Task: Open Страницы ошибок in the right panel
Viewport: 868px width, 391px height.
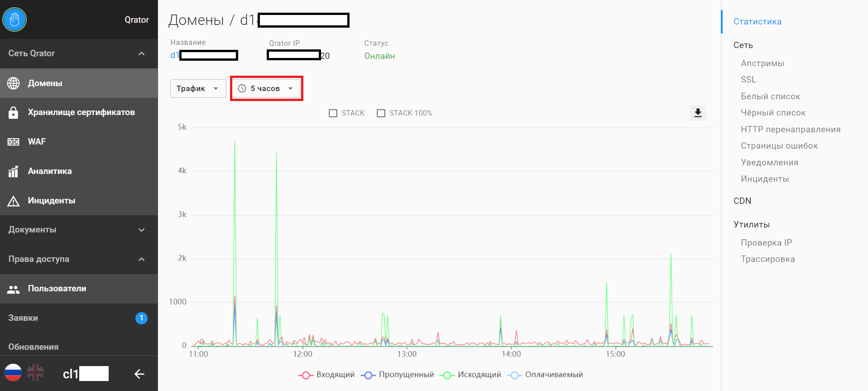Action: point(779,146)
